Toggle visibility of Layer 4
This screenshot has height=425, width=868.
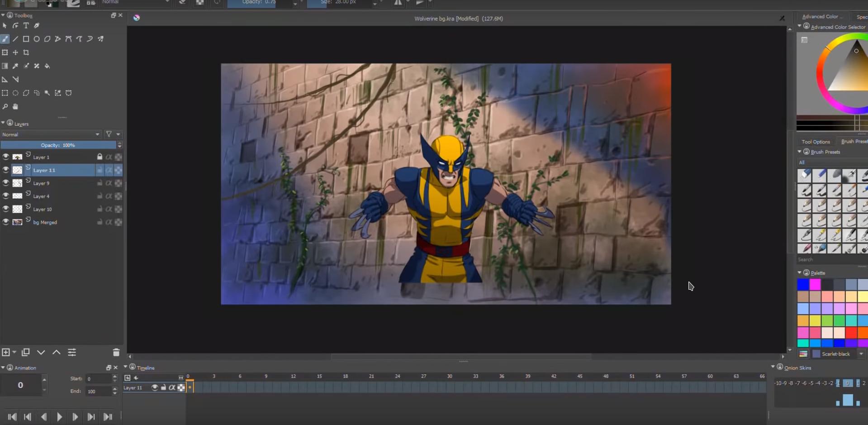(x=5, y=196)
